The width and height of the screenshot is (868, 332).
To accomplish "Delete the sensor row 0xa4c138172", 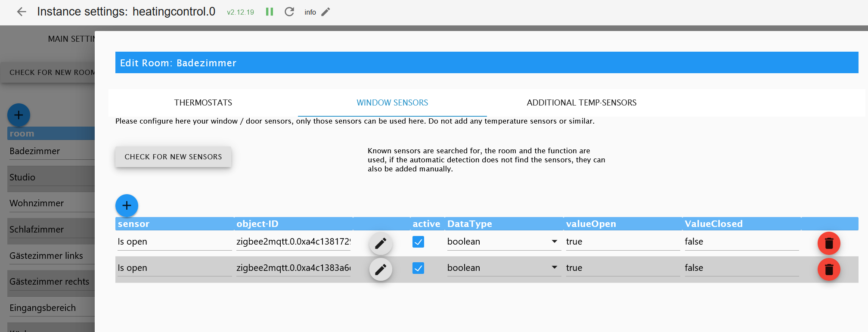I will (829, 243).
